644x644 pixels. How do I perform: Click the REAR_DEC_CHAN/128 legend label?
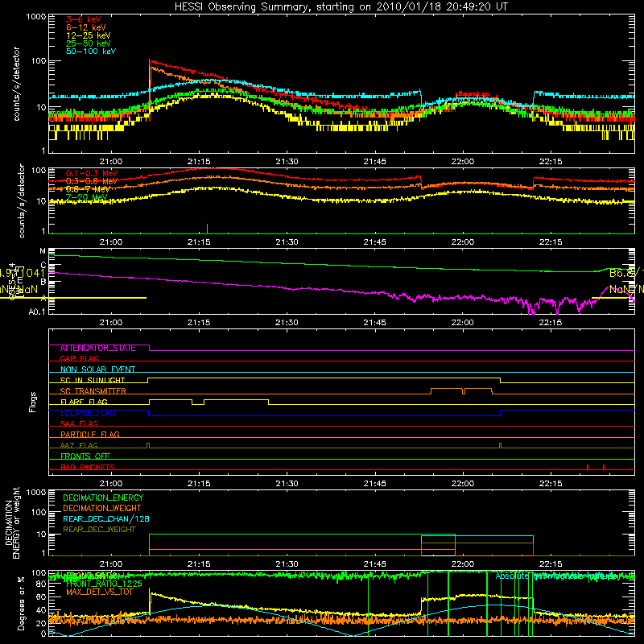pos(106,518)
